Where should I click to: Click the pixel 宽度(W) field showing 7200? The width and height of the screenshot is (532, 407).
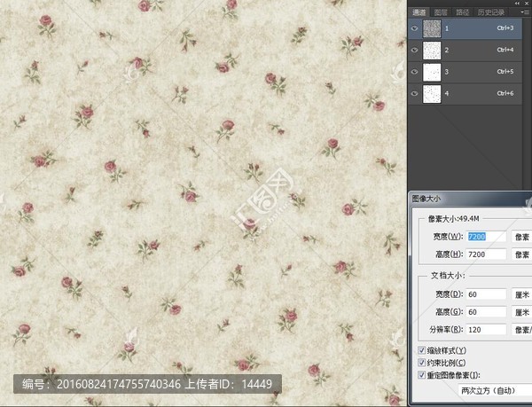point(486,237)
